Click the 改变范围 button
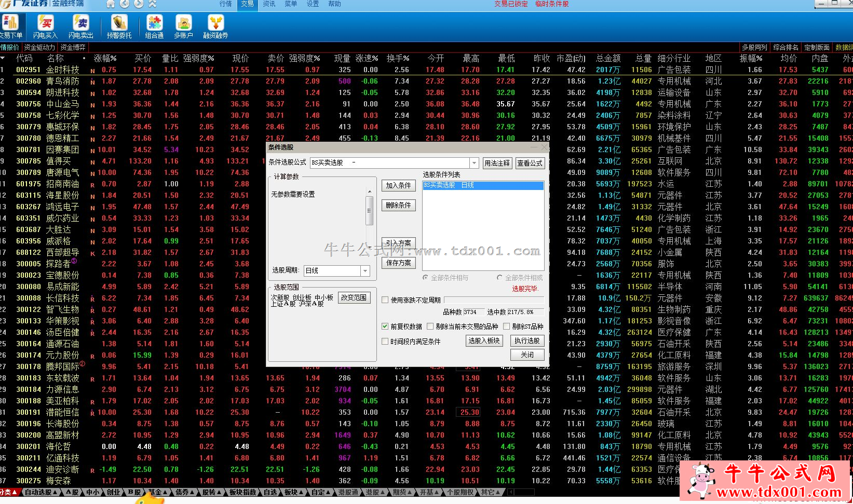Screen dimensions: 853x504 (354, 297)
